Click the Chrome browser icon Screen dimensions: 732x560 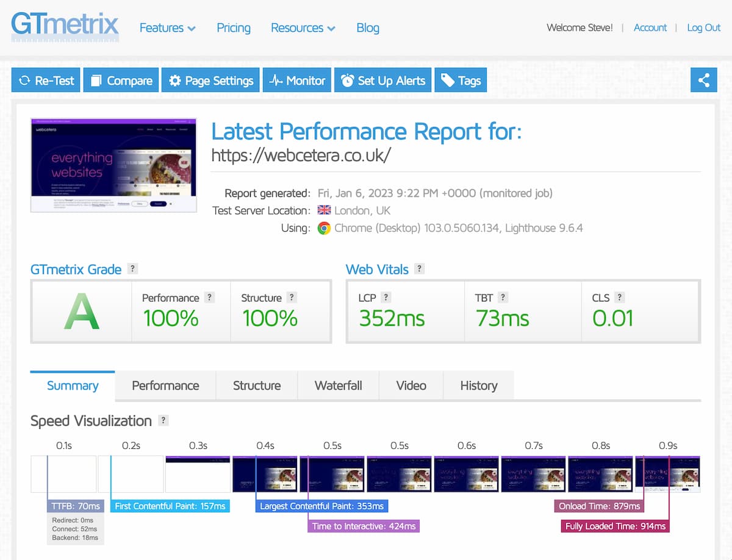pos(324,228)
